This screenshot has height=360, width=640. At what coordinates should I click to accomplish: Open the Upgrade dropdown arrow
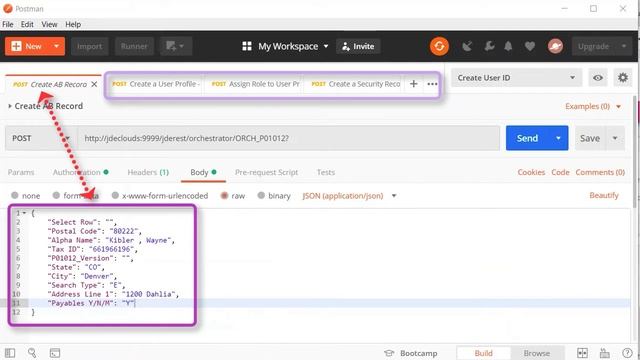(624, 46)
